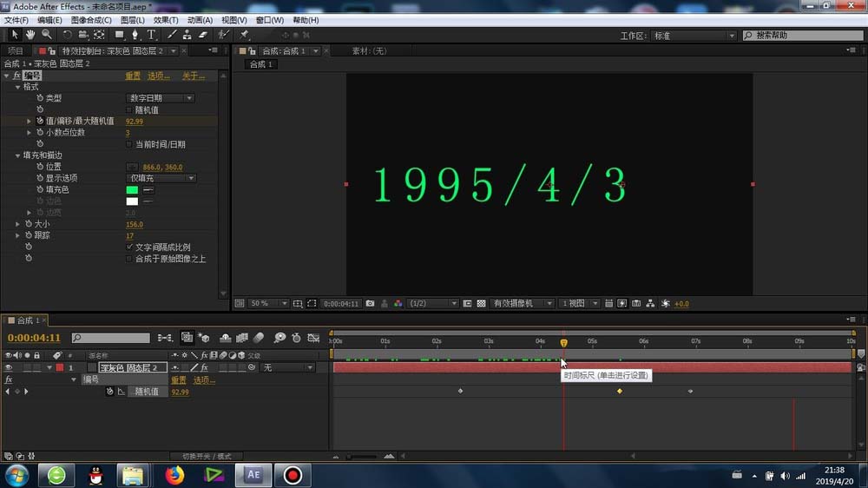This screenshot has height=488, width=868.
Task: Select the Puppet Pin tool
Action: tap(245, 35)
